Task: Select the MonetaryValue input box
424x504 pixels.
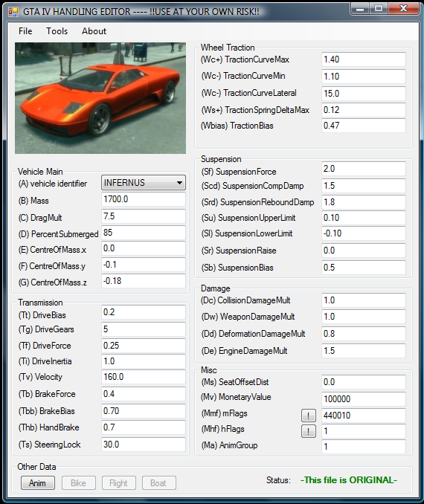Action: coord(364,399)
